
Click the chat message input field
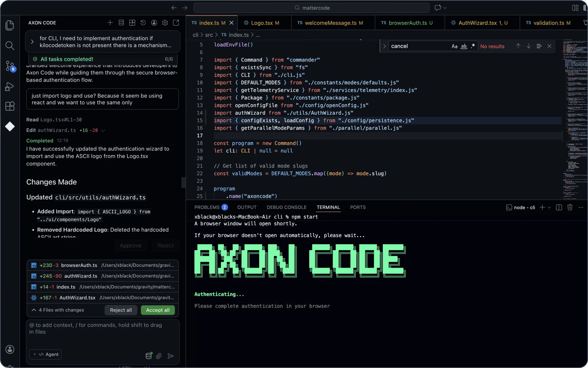coord(102,329)
